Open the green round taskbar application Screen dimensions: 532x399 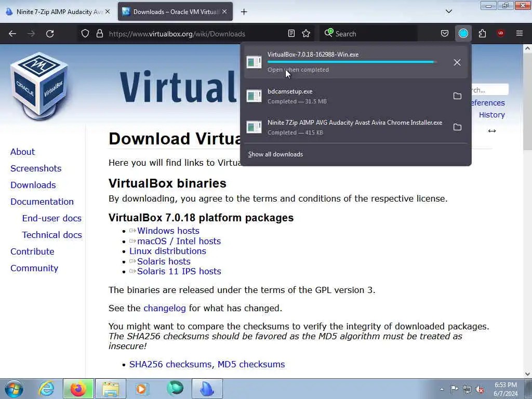(x=175, y=389)
